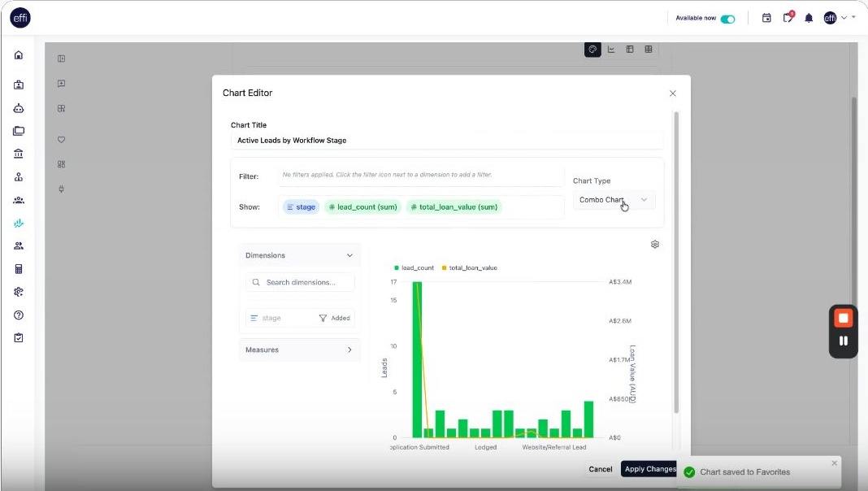Click the Chart Editor vertical scrollbar
Image resolution: width=868 pixels, height=491 pixels.
(x=676, y=262)
